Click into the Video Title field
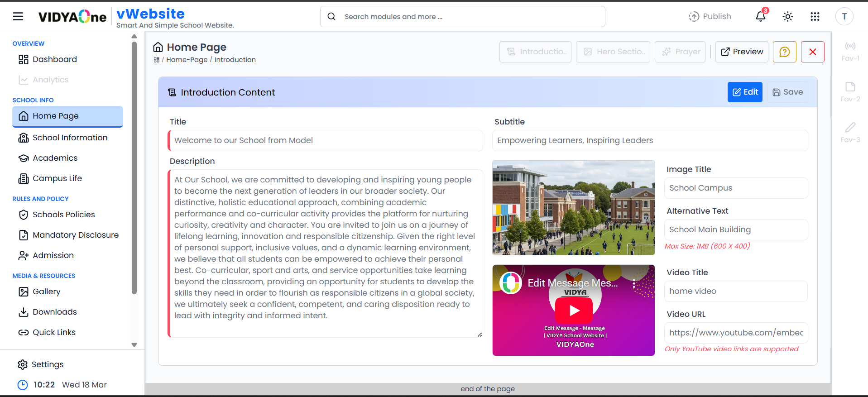 click(x=736, y=291)
